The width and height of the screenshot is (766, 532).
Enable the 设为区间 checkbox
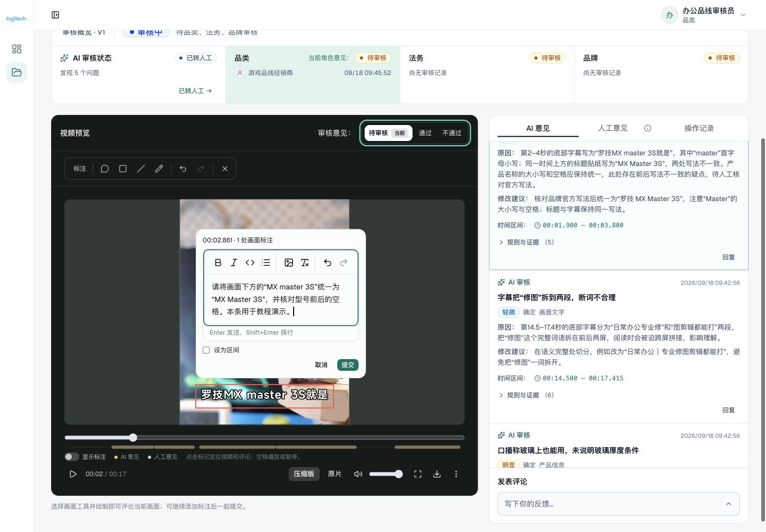click(206, 350)
